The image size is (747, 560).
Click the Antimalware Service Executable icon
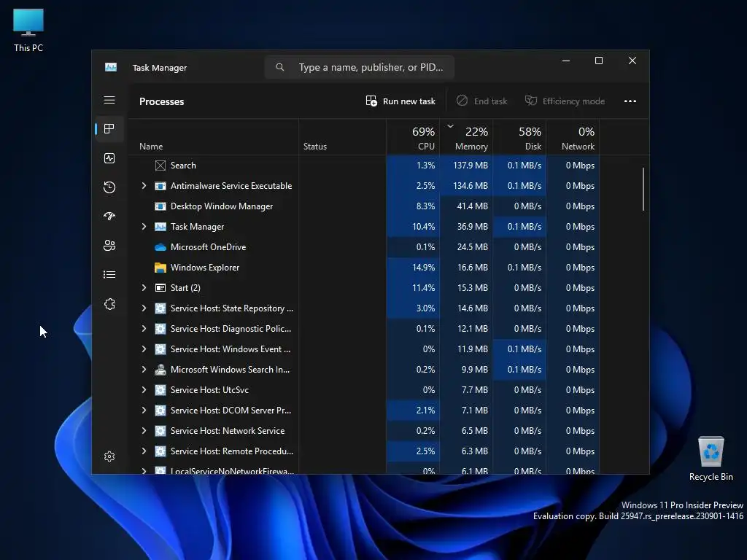(160, 186)
